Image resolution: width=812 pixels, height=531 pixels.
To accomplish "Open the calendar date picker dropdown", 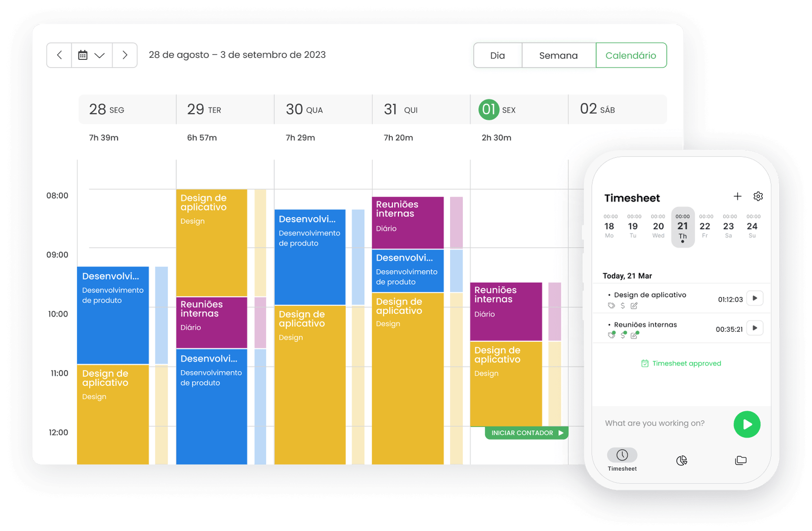I will (91, 55).
